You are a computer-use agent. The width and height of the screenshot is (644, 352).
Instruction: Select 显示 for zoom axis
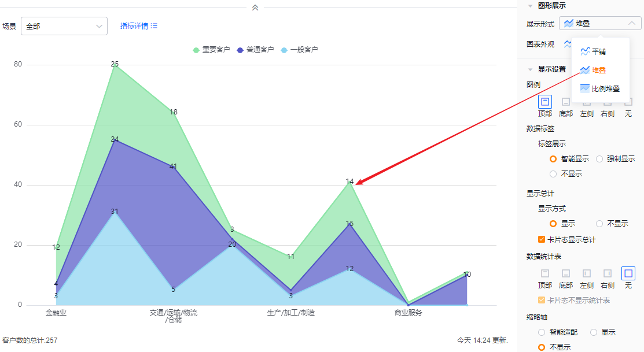[594, 332]
